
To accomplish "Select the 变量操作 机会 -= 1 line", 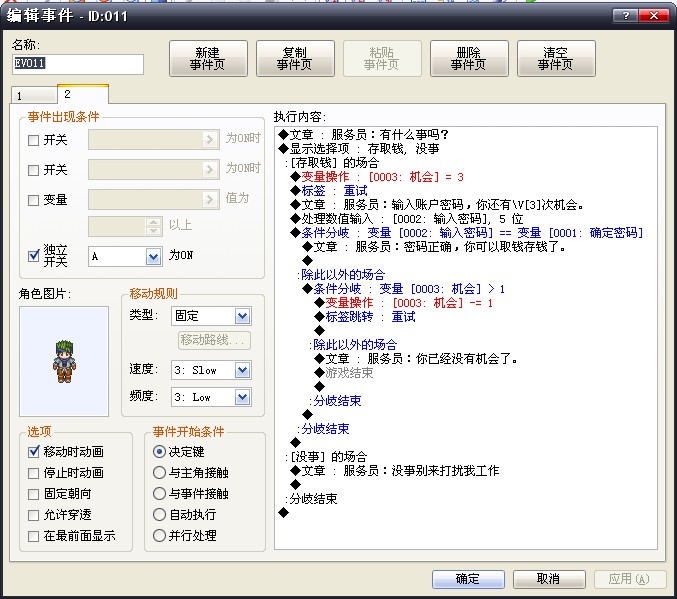I will click(x=404, y=303).
